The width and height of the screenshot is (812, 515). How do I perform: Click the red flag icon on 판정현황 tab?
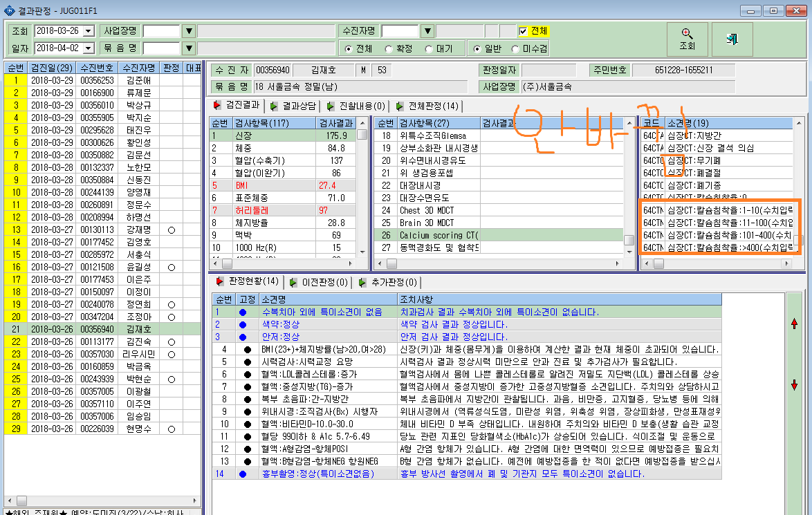pos(220,281)
